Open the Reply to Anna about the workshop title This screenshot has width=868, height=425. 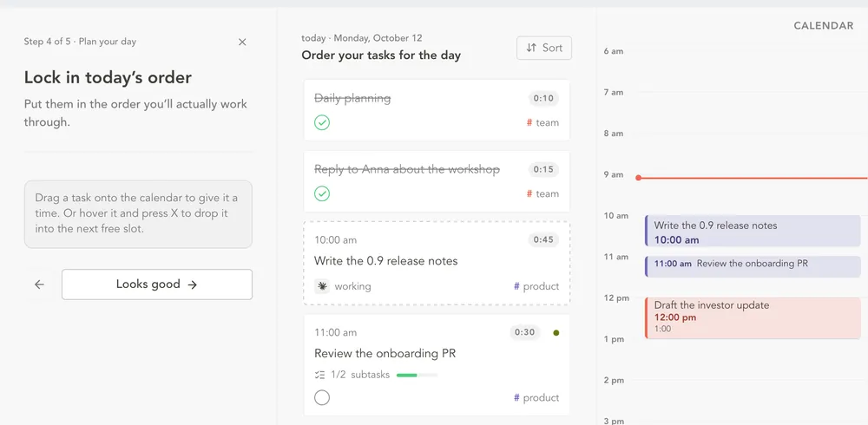point(407,169)
